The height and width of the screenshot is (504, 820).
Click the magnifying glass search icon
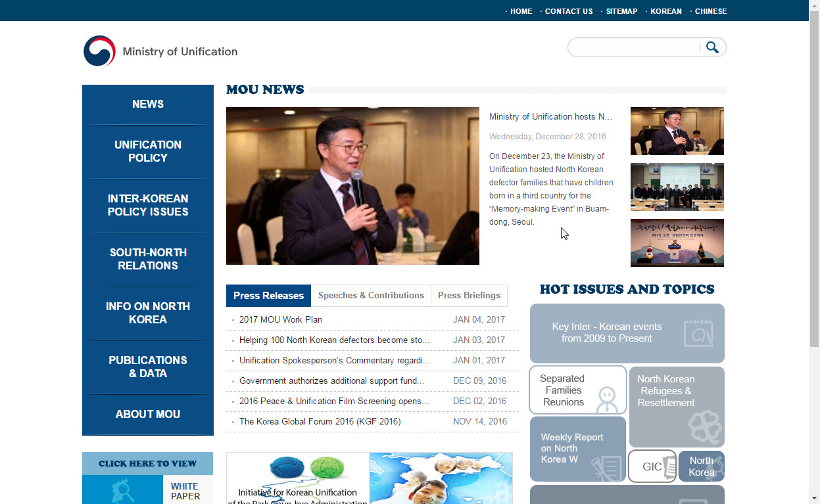[x=712, y=47]
